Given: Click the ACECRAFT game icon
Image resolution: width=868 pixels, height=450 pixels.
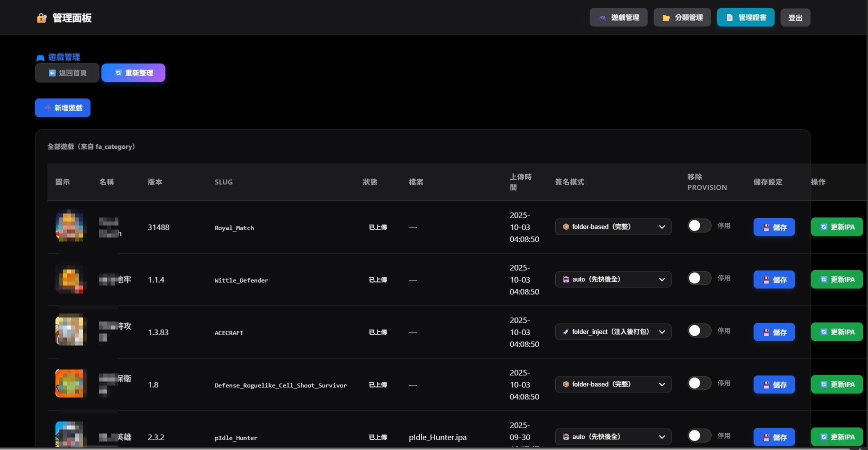Looking at the screenshot, I should pyautogui.click(x=70, y=330).
